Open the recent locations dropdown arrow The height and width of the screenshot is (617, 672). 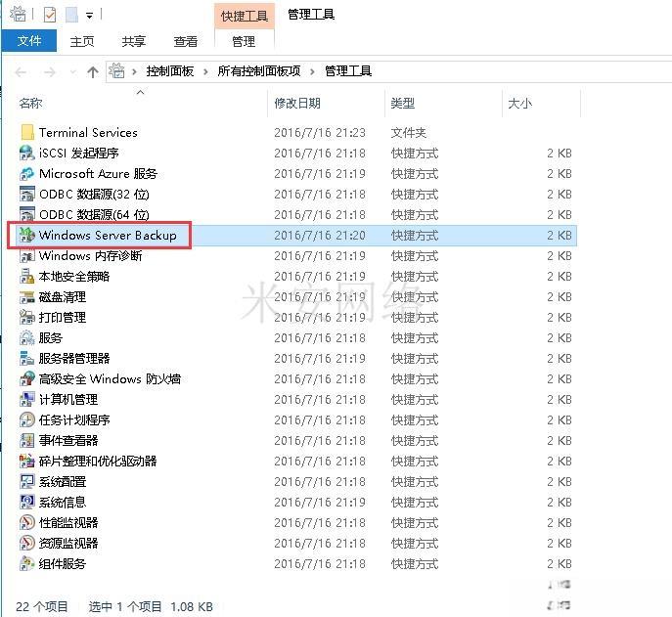pyautogui.click(x=73, y=72)
